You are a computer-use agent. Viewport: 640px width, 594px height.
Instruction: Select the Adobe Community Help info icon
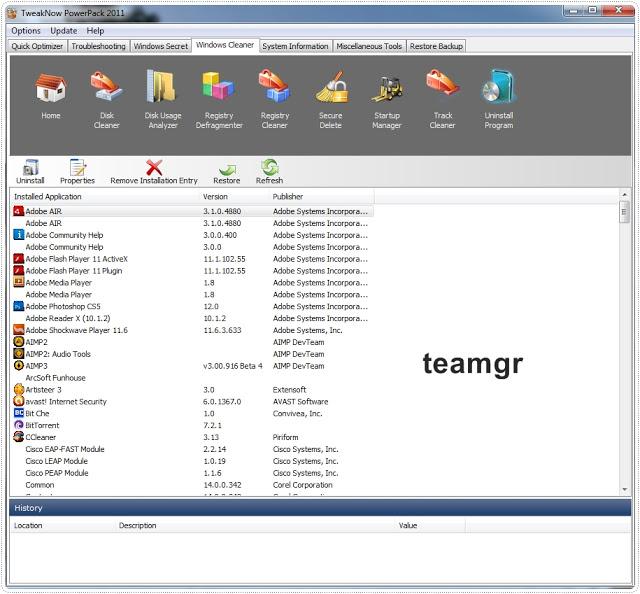point(18,235)
